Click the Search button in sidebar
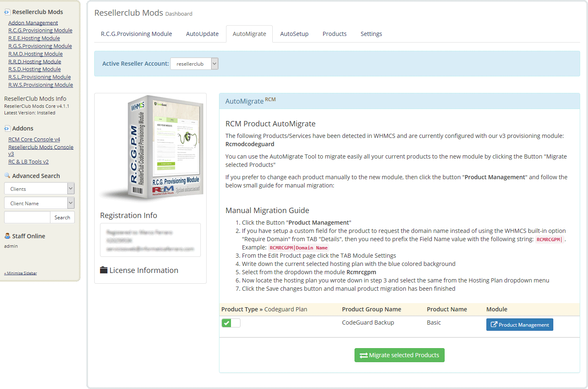This screenshot has height=389, width=588. click(x=62, y=217)
